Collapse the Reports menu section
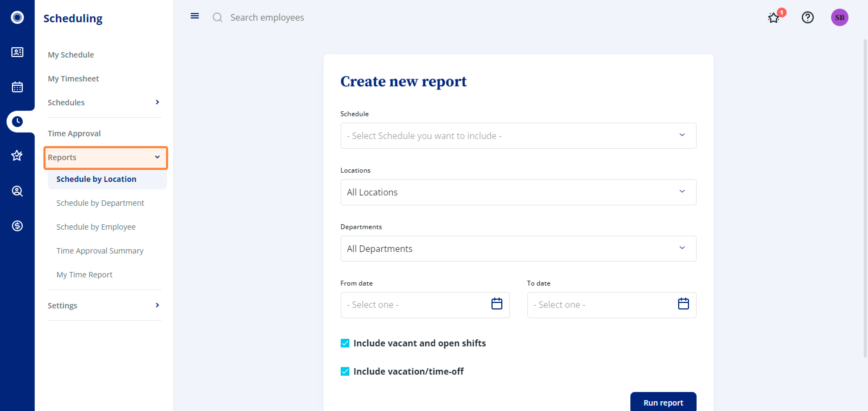 [106, 157]
